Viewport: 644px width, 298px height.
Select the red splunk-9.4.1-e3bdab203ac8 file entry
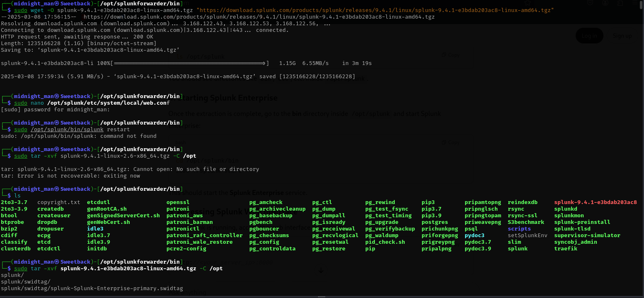coord(595,202)
